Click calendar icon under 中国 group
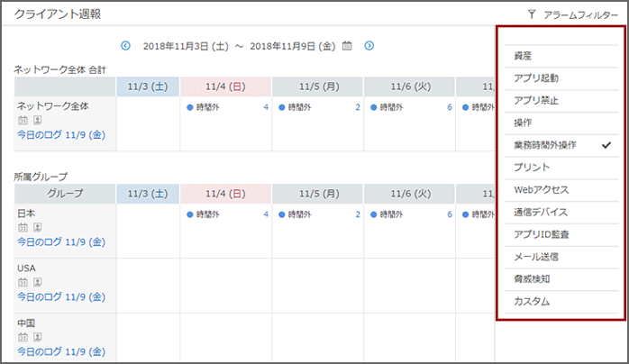 (23, 337)
